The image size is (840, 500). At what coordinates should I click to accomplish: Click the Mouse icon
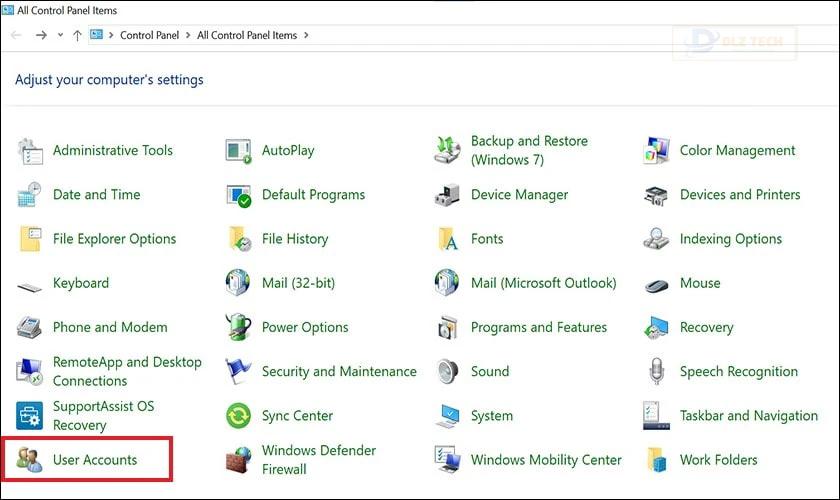[x=656, y=286]
